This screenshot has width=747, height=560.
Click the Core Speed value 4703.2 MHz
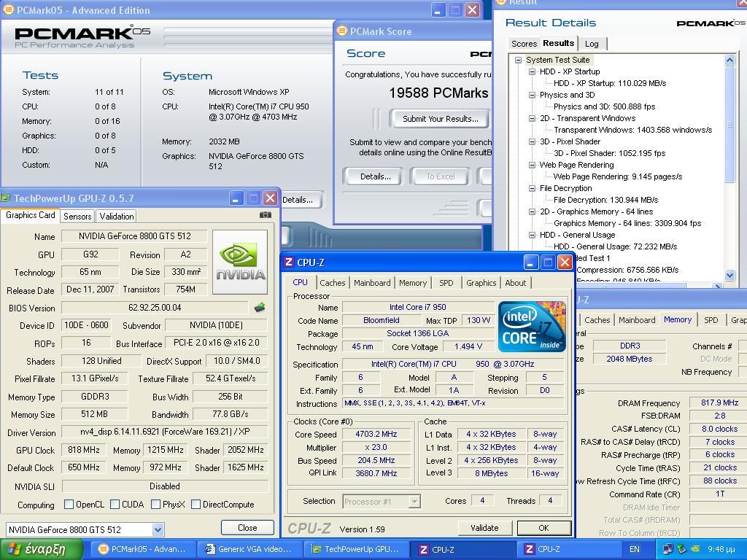pyautogui.click(x=376, y=435)
